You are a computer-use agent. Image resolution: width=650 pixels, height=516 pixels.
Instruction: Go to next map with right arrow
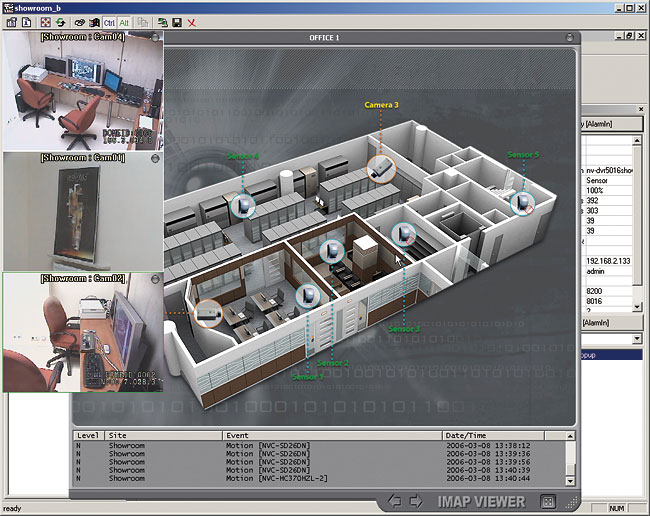pos(416,501)
